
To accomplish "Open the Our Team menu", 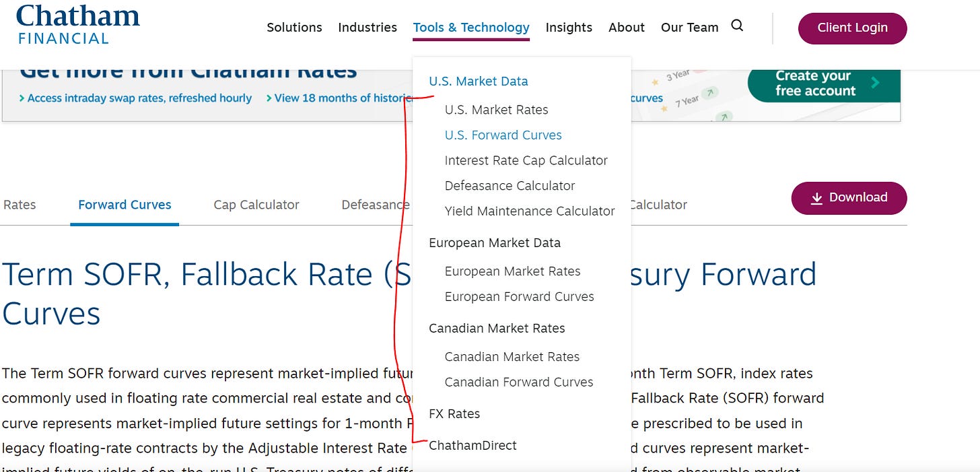I will (x=689, y=28).
